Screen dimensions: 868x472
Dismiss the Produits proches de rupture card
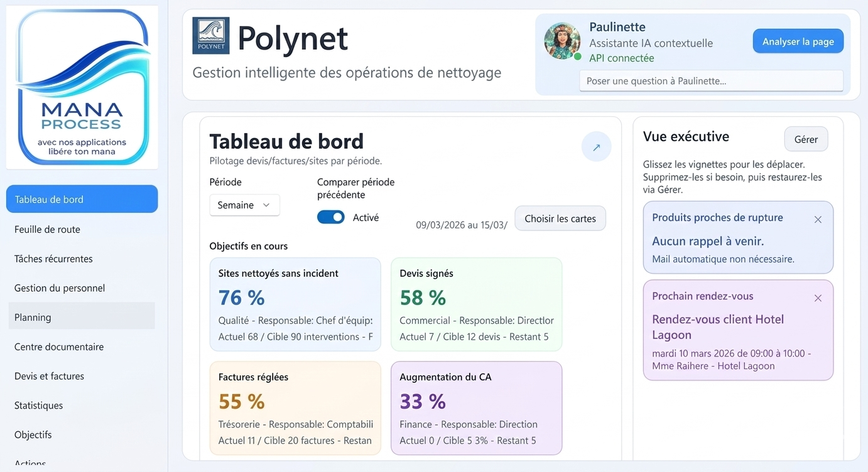pyautogui.click(x=818, y=220)
